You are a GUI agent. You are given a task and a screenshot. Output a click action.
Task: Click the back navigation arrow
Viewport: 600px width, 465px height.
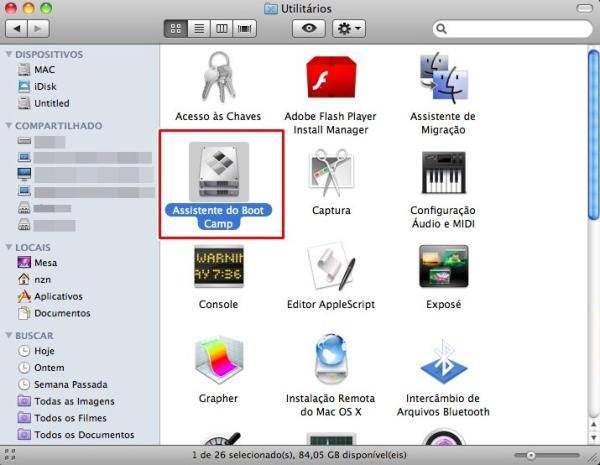[x=16, y=29]
